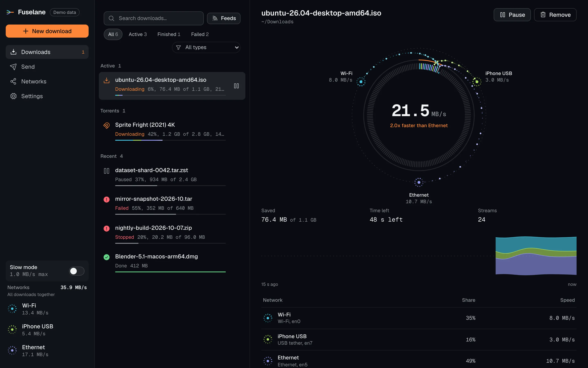Click the Sprite Fright torrent magnet icon

tap(106, 125)
